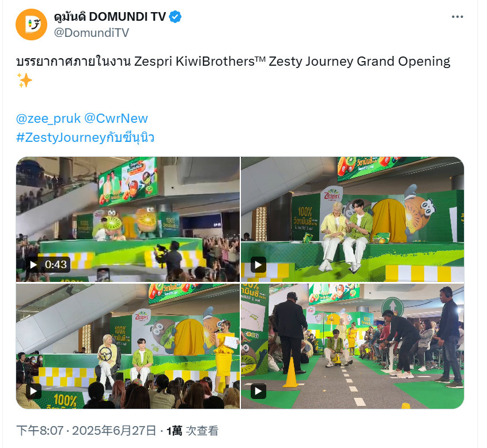This screenshot has height=448, width=487.
Task: Open the @DomundiTV handle link
Action: click(91, 33)
